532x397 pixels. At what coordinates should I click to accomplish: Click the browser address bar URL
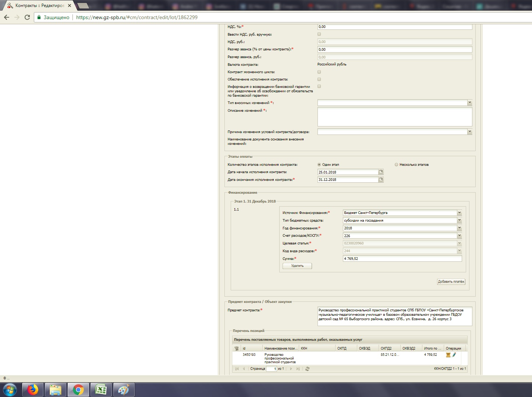coord(137,17)
